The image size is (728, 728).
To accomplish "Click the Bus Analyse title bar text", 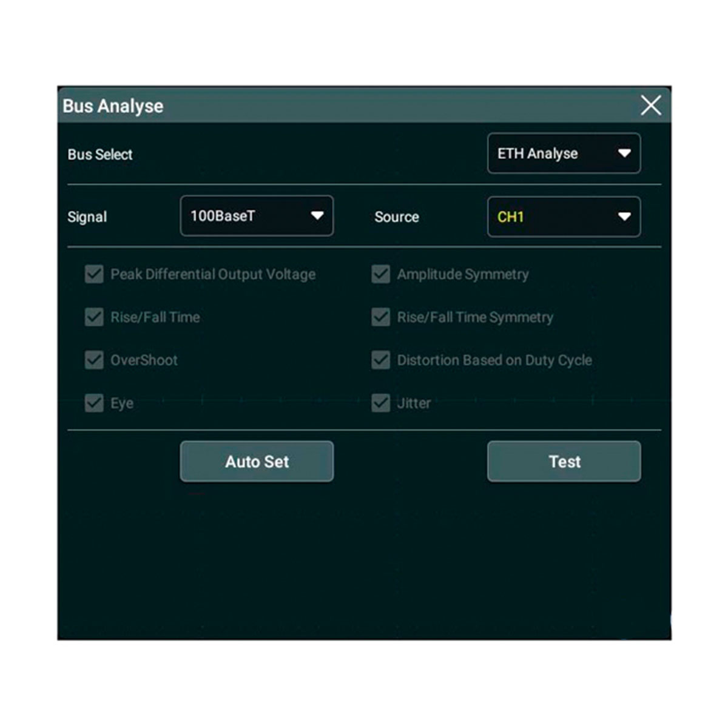I will click(113, 106).
